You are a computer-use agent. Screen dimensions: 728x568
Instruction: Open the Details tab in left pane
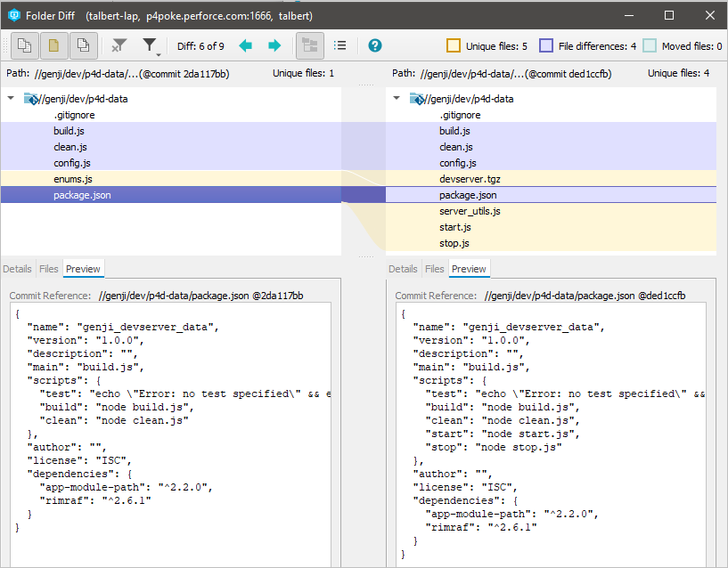click(x=17, y=269)
